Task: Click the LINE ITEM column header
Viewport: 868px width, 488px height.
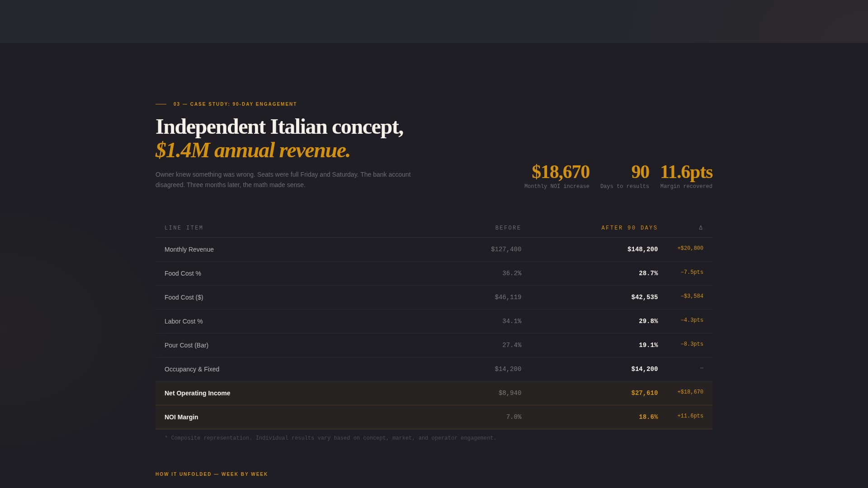Action: pyautogui.click(x=184, y=228)
